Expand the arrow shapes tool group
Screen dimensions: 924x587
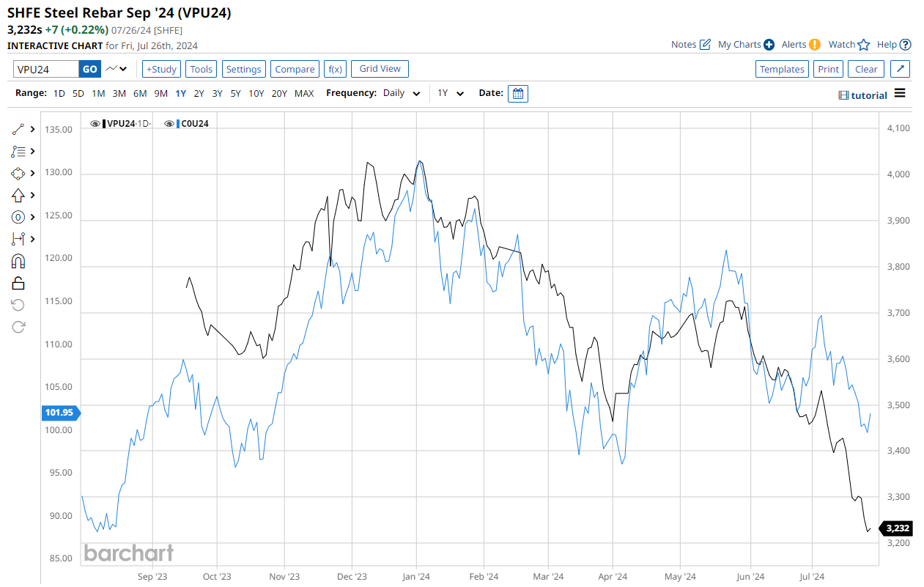32,195
